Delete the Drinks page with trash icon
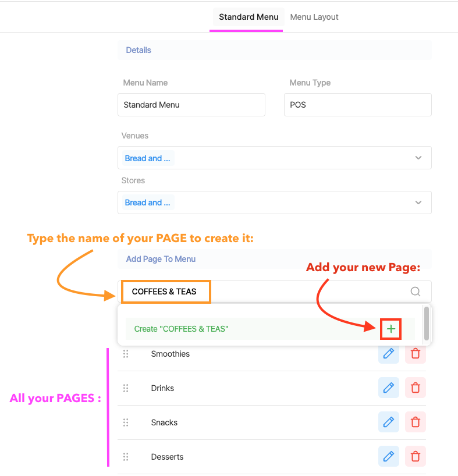The width and height of the screenshot is (458, 476). pos(415,388)
